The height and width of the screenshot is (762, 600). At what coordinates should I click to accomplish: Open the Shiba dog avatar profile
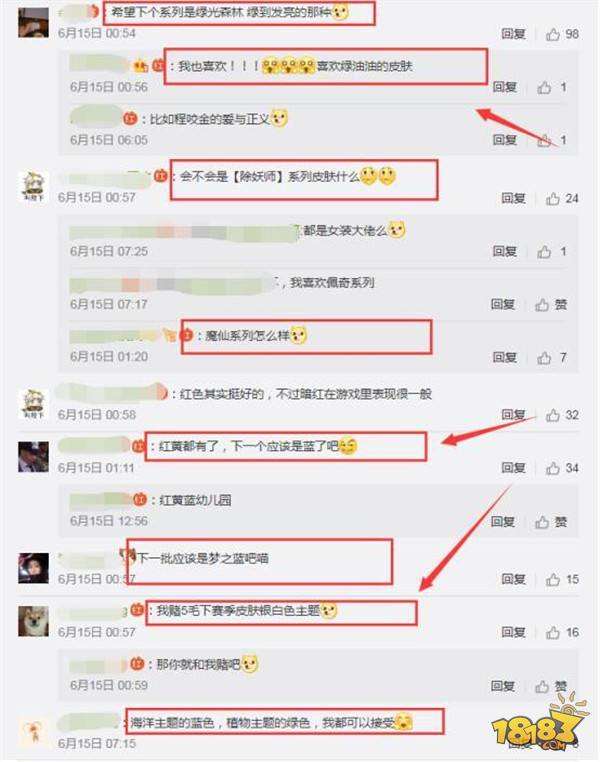pyautogui.click(x=34, y=621)
